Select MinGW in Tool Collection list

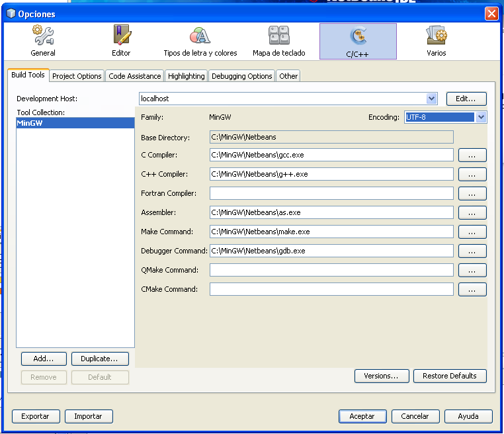point(75,123)
